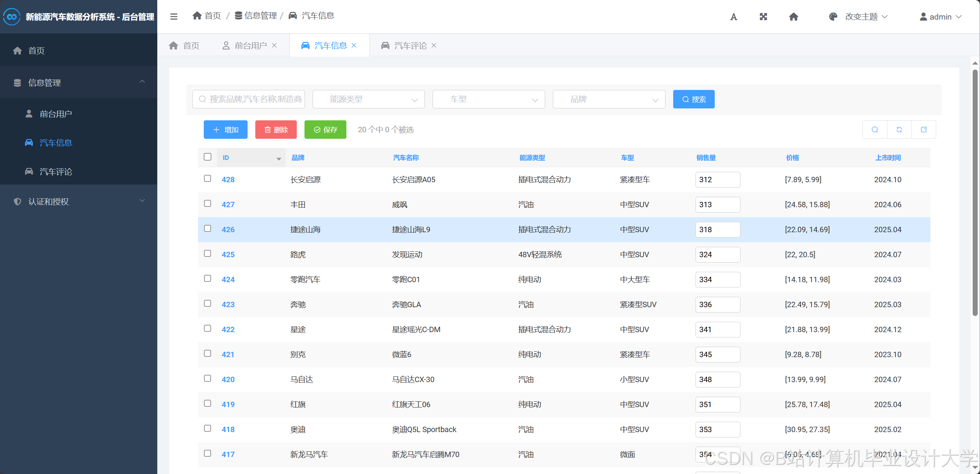Toggle fullscreen with the expand icon

coord(763,17)
